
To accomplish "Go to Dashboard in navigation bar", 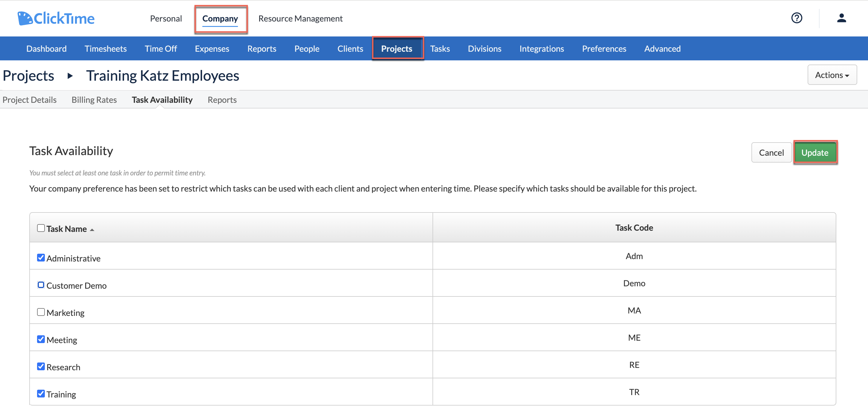I will 47,48.
